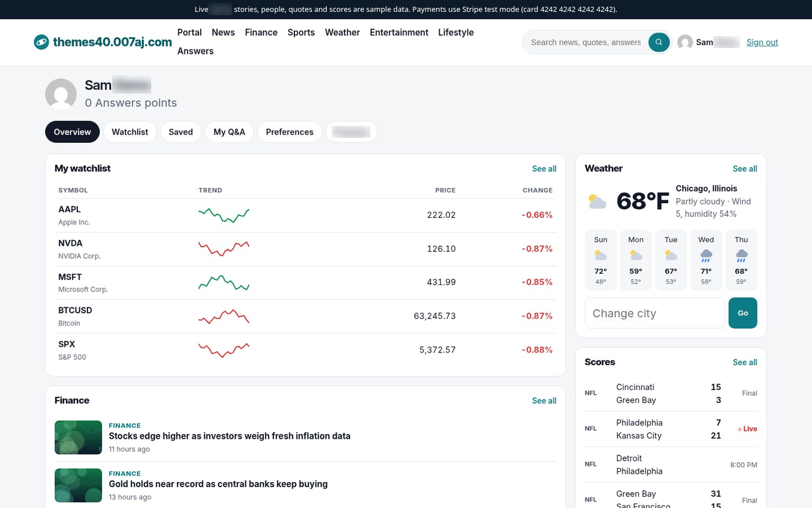
Task: Click See all in Weather panel
Action: [x=745, y=169]
